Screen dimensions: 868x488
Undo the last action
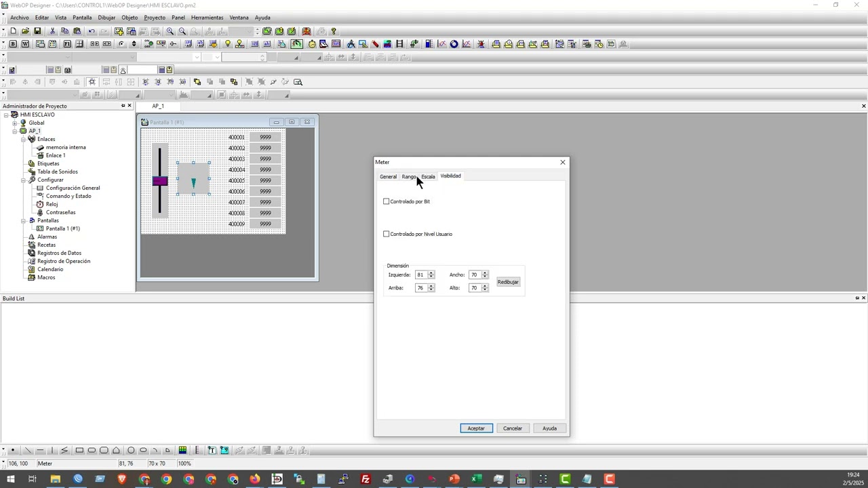92,31
